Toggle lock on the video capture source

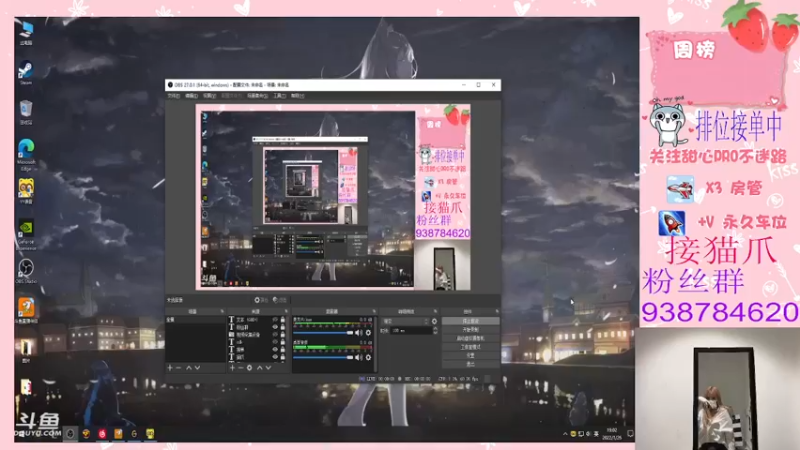pos(283,335)
